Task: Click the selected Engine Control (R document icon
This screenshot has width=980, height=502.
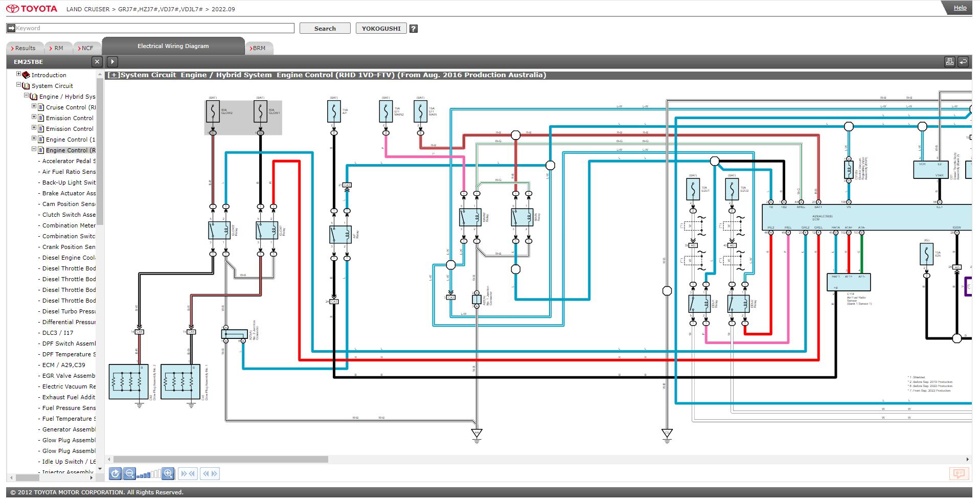Action: pyautogui.click(x=41, y=150)
